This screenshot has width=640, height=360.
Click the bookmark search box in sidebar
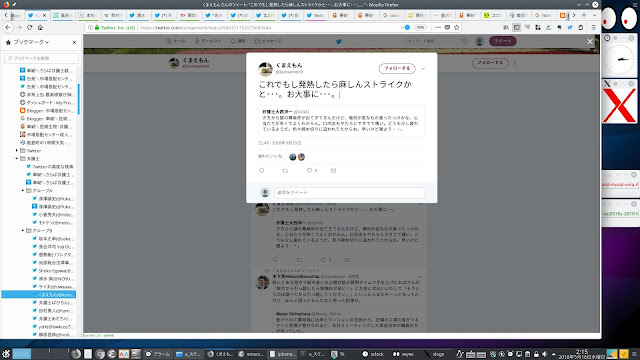[x=41, y=58]
